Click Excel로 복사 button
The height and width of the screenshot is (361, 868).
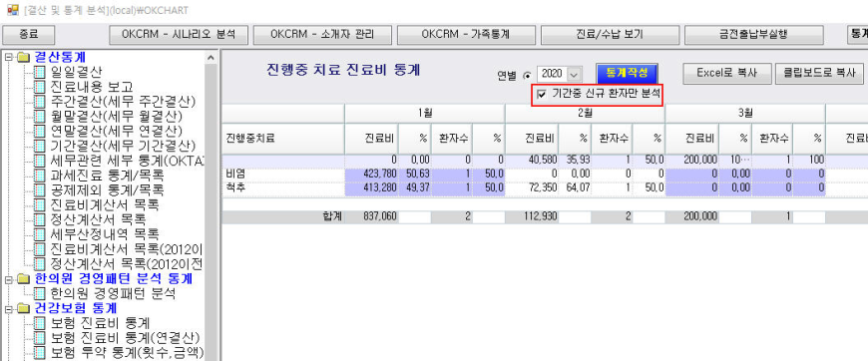click(727, 73)
